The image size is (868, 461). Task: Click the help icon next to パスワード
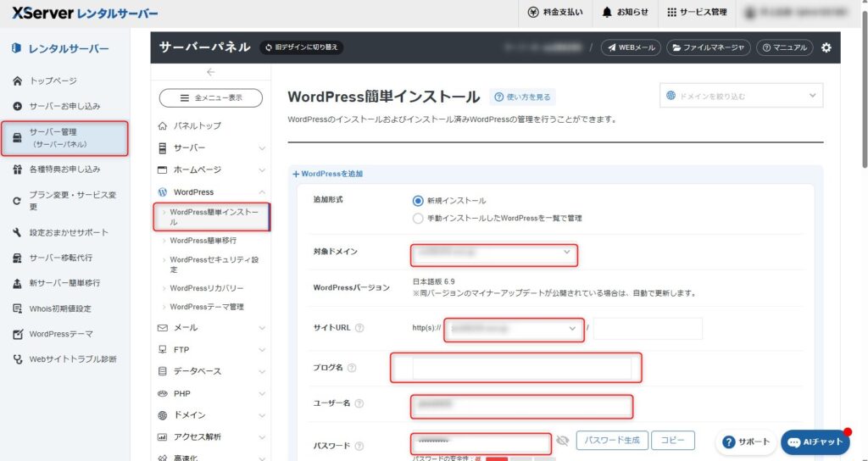359,446
